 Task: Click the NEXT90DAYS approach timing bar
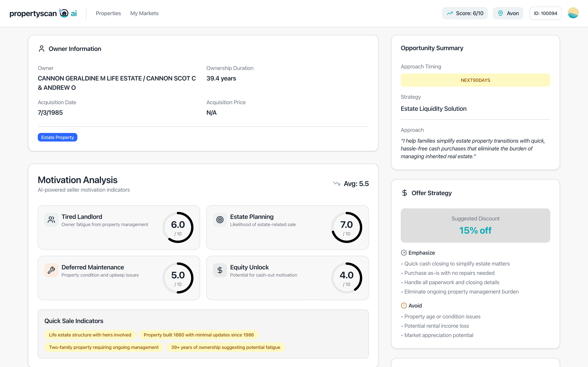475,80
